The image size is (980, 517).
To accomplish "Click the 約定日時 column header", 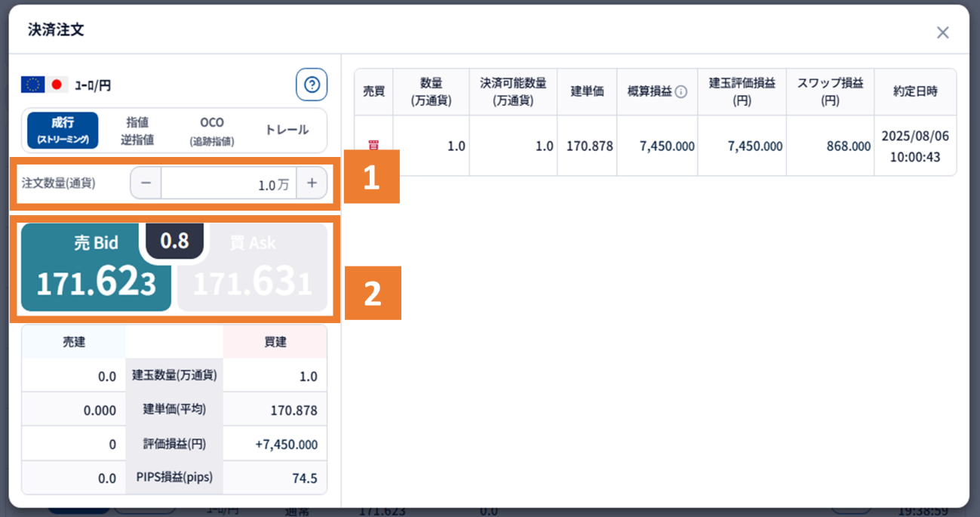I will [915, 91].
